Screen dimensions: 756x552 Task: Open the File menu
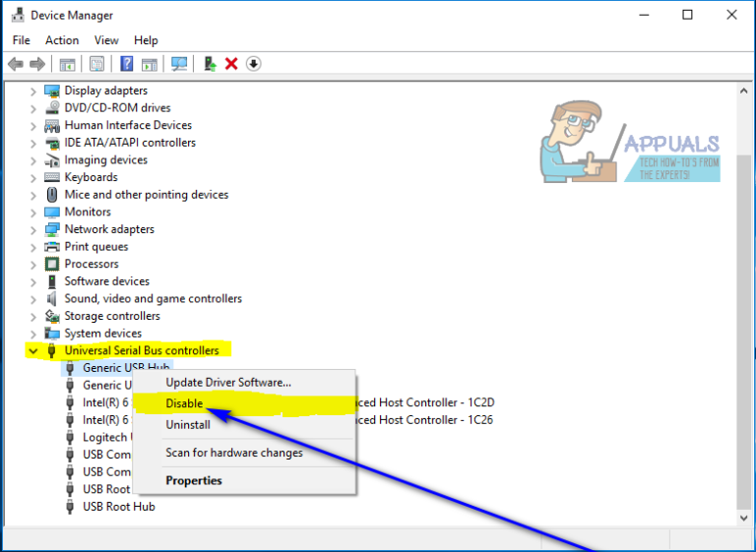tap(22, 40)
